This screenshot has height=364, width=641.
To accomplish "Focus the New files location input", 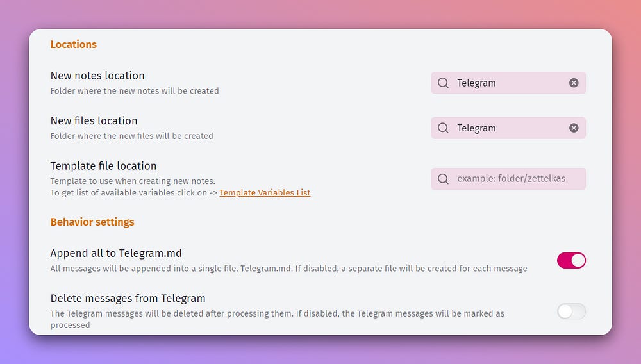I will pos(508,128).
